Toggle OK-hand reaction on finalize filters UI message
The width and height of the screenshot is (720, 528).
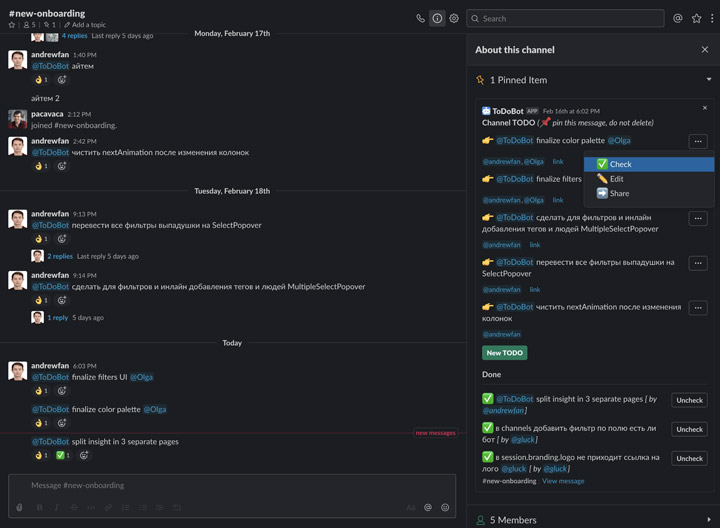[41, 391]
